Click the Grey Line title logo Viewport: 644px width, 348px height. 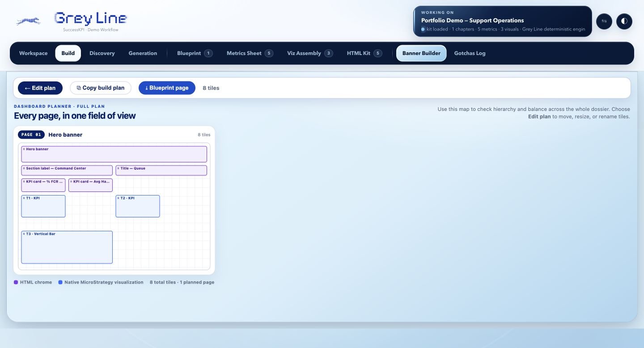pos(91,18)
